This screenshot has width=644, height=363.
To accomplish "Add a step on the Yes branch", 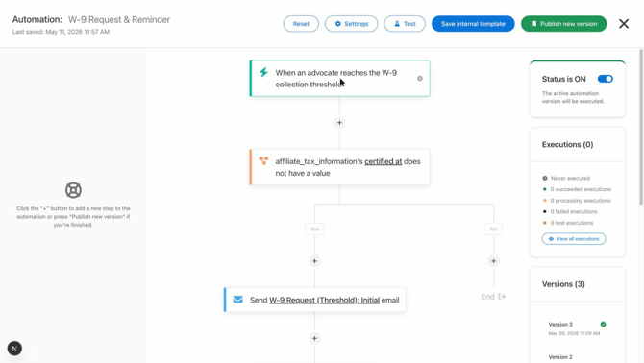I will coord(314,261).
